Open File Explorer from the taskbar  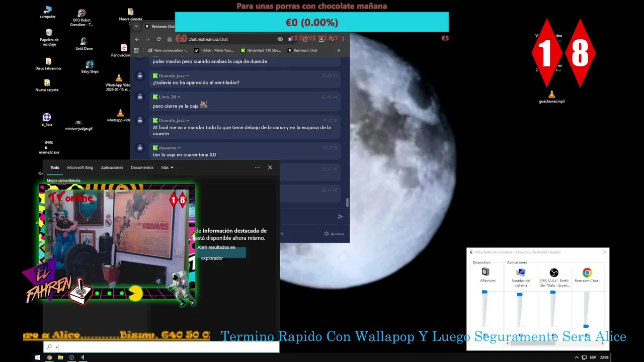coord(60,357)
